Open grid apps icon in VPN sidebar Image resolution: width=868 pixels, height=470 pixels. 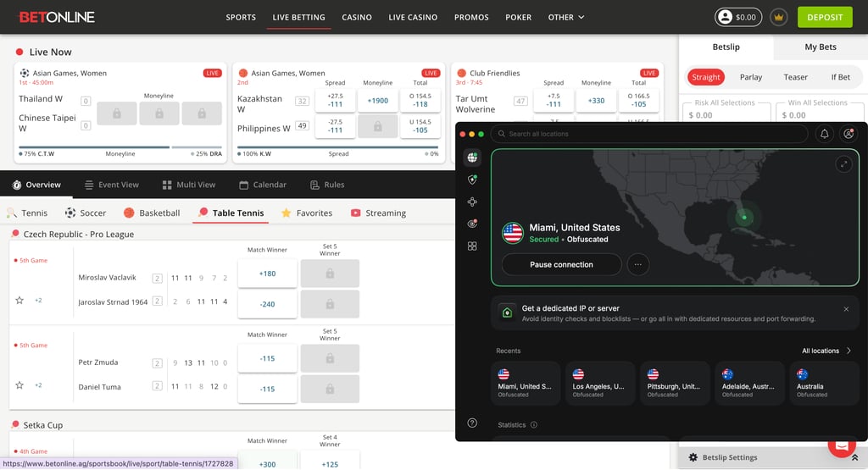(472, 246)
